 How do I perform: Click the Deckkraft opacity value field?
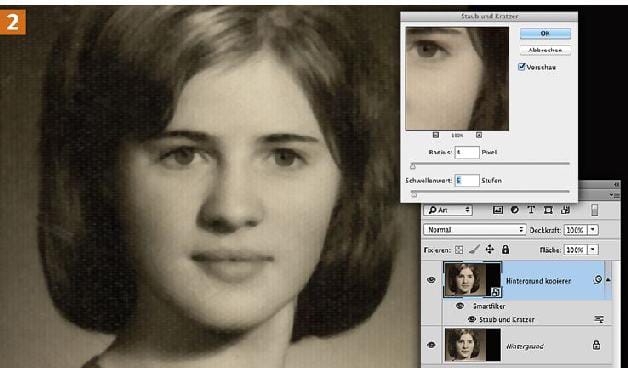575,230
